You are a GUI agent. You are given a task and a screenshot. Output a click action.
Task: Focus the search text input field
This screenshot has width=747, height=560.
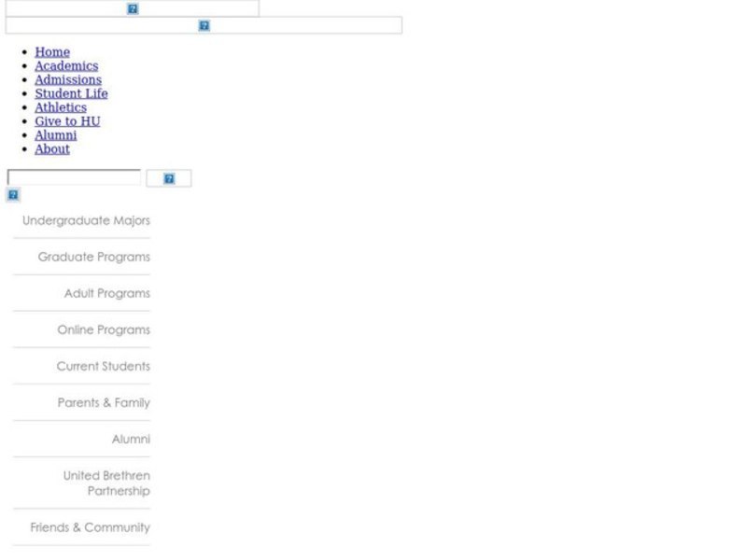pos(74,177)
